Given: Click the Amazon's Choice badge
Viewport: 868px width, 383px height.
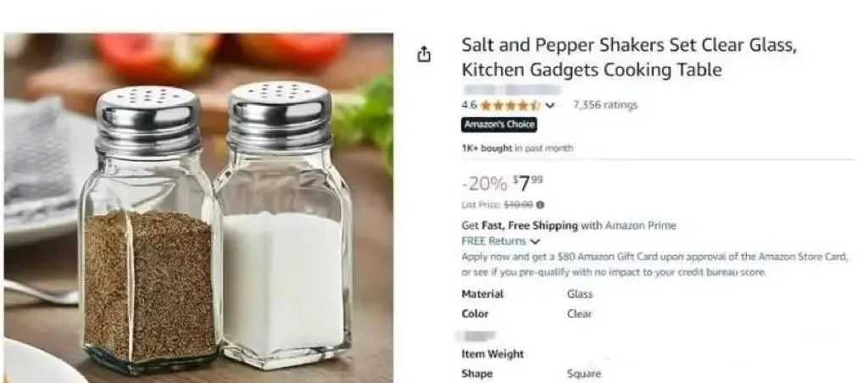Looking at the screenshot, I should point(499,125).
